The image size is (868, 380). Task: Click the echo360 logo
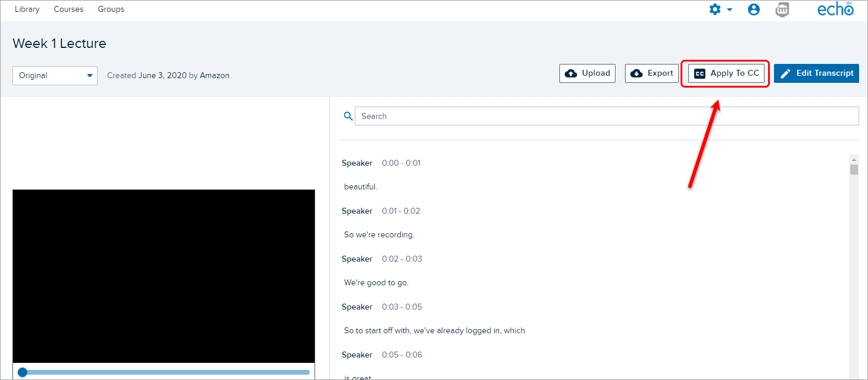click(835, 9)
